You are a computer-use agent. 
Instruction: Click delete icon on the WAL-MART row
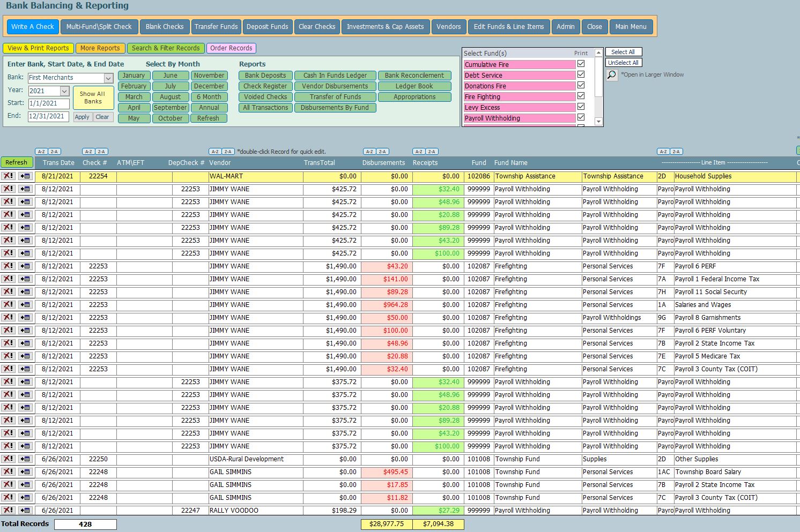click(x=8, y=176)
